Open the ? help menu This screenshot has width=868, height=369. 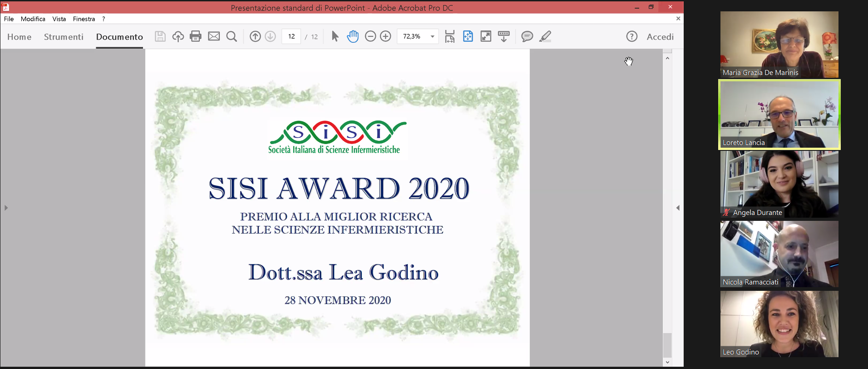coord(104,19)
